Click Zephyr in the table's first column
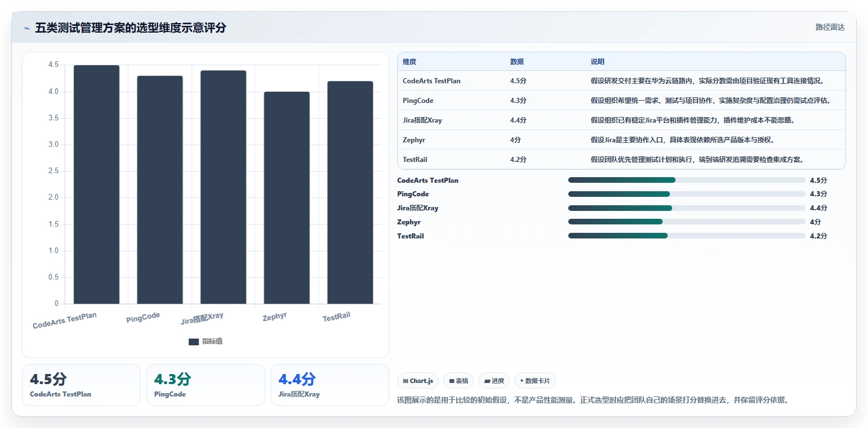The image size is (868, 428). point(414,140)
